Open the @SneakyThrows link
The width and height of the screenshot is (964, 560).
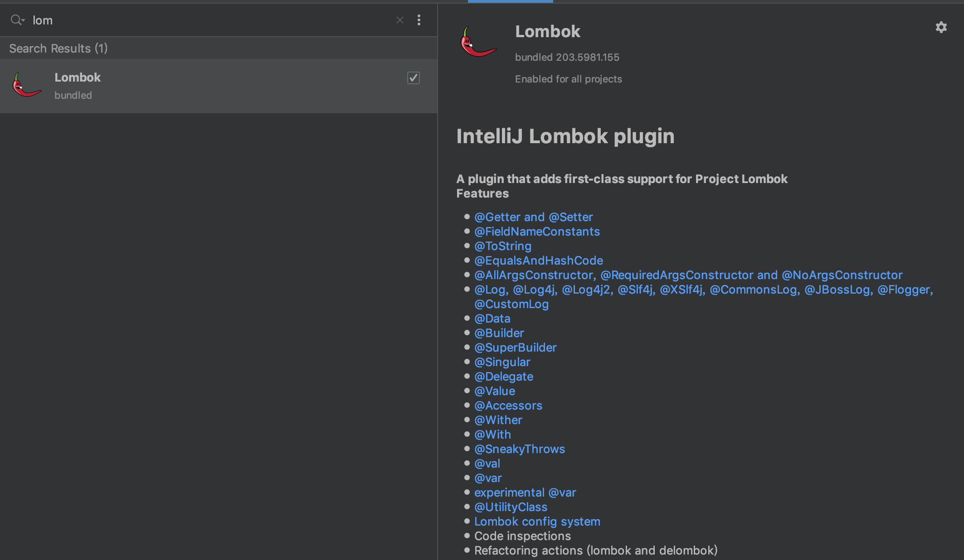tap(520, 449)
